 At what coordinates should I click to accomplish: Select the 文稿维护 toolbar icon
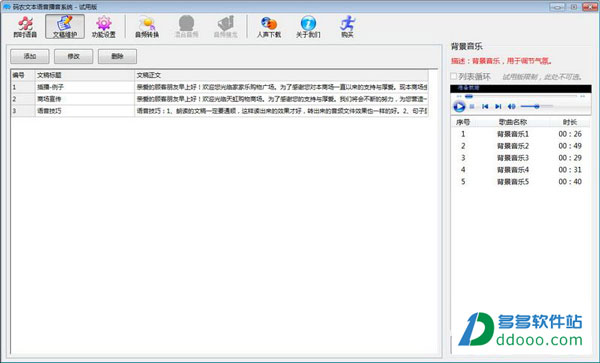(x=65, y=27)
